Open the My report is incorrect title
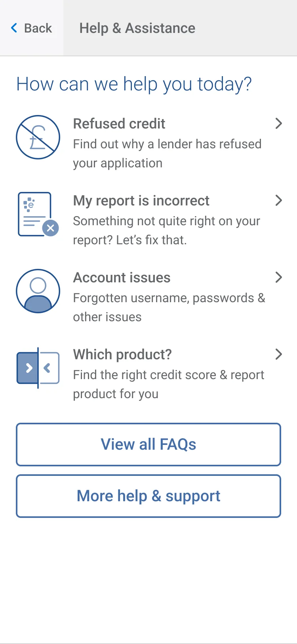Image resolution: width=297 pixels, height=644 pixels. coord(141,201)
